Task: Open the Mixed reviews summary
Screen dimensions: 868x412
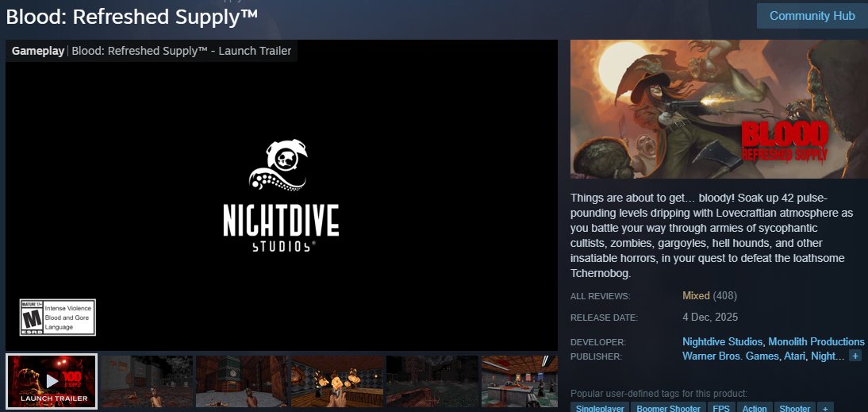Action: 696,296
